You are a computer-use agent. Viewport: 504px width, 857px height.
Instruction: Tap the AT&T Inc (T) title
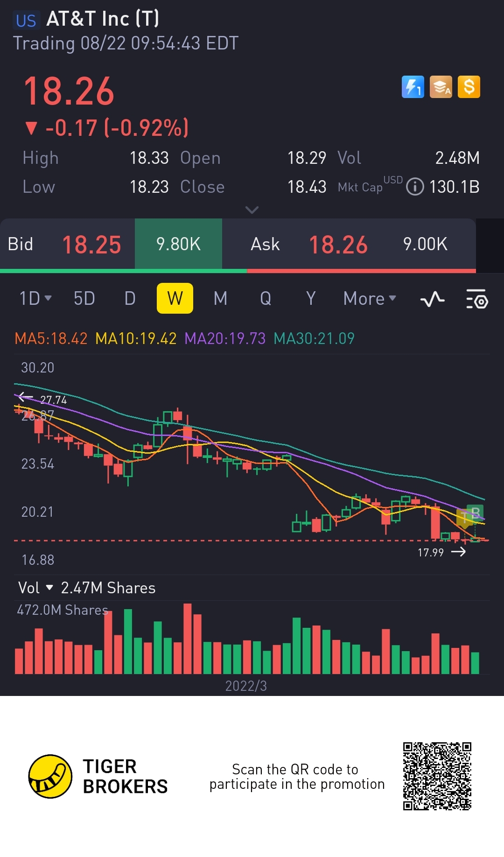pos(103,19)
